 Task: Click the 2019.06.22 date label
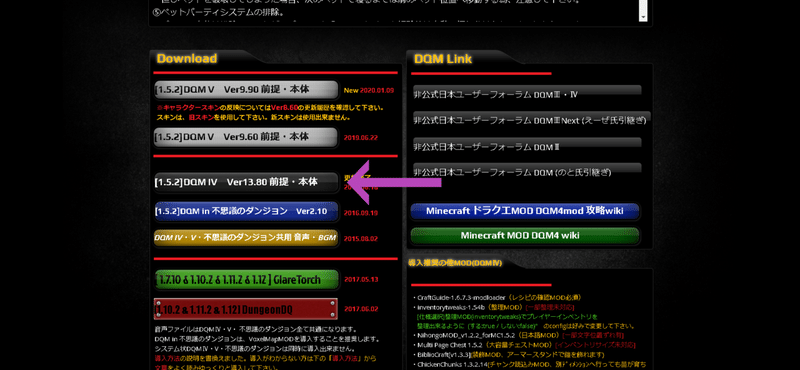click(x=361, y=138)
